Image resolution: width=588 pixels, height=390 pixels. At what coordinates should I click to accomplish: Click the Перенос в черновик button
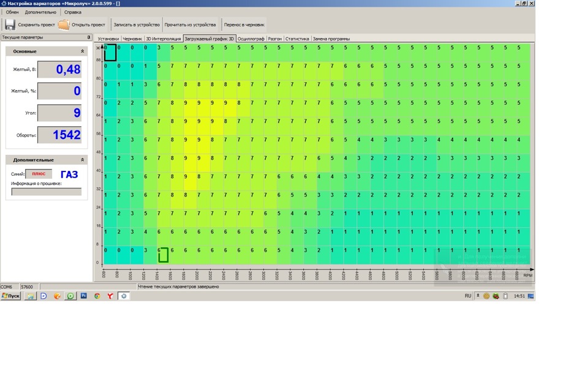[244, 24]
